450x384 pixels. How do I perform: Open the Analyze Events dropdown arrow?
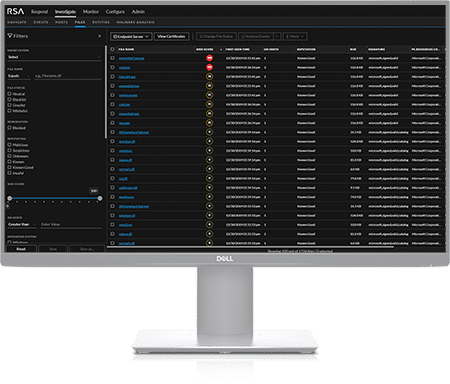tap(277, 36)
